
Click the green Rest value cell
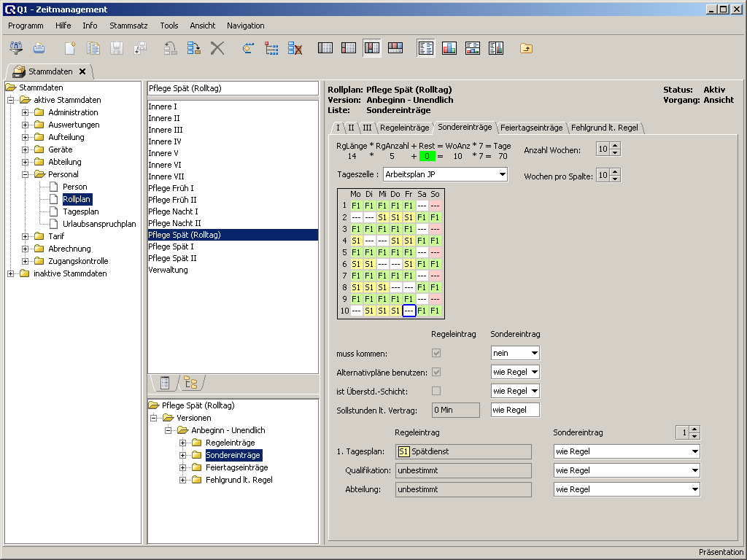(427, 156)
